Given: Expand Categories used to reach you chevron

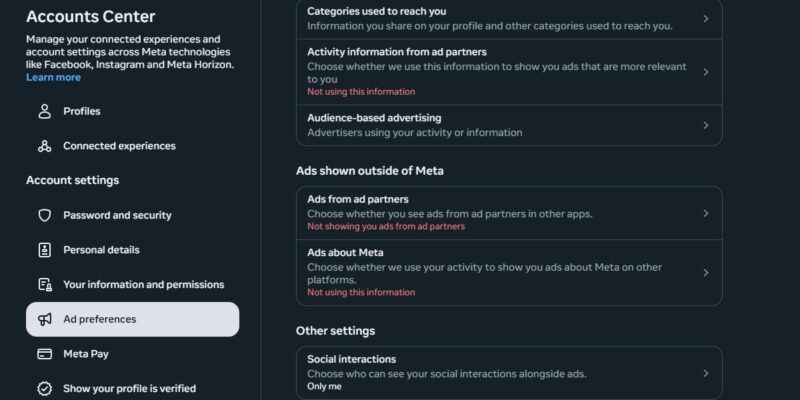Looking at the screenshot, I should coord(706,18).
